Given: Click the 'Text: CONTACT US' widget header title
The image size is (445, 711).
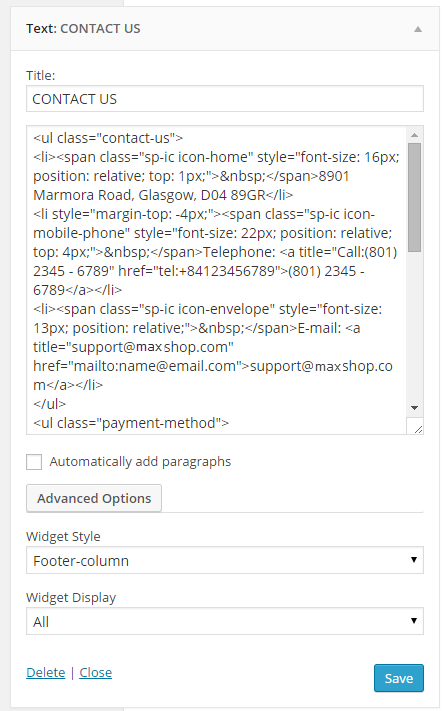Looking at the screenshot, I should pyautogui.click(x=83, y=29).
